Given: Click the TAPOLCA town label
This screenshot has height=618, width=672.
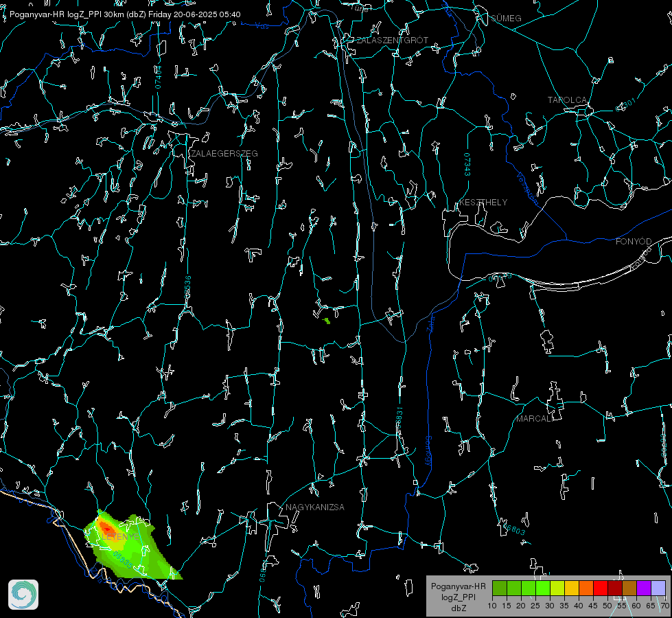Looking at the screenshot, I should click(567, 100).
